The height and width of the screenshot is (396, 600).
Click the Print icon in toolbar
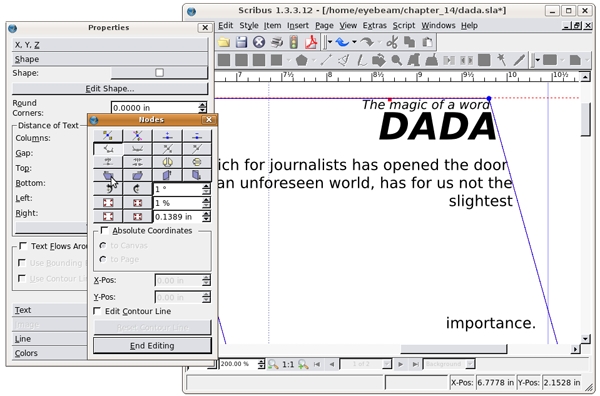[277, 42]
